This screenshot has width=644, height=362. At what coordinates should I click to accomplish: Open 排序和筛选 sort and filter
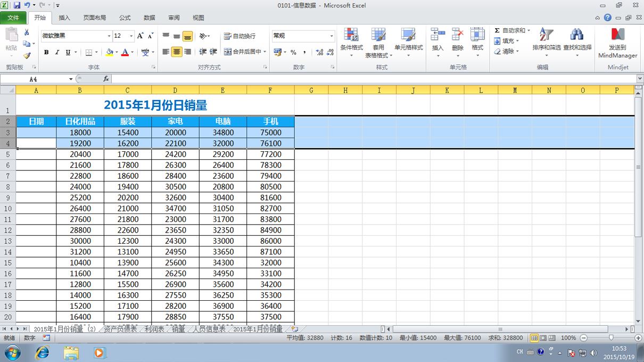click(547, 43)
